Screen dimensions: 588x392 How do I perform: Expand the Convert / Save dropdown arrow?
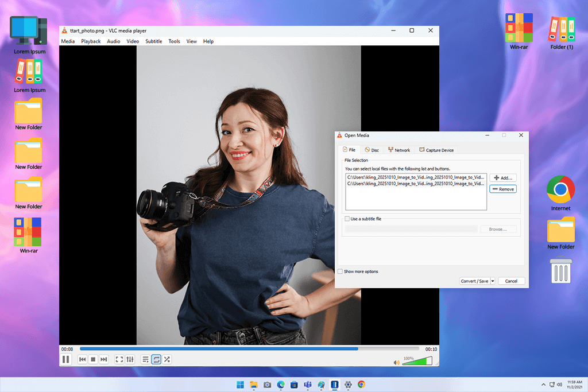[x=493, y=281]
